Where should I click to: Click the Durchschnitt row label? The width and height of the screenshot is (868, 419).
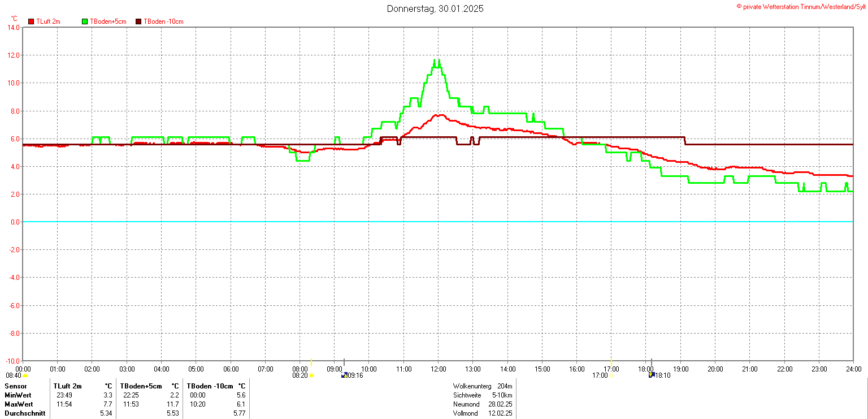(x=25, y=413)
